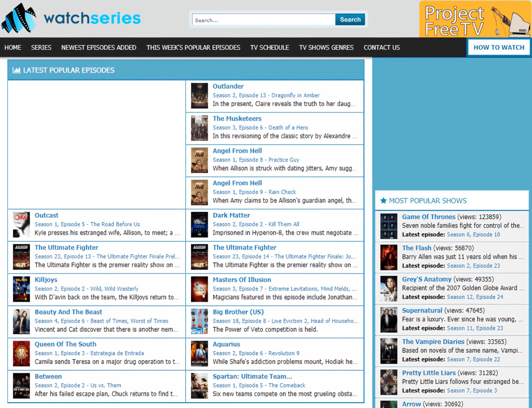Image resolution: width=532 pixels, height=408 pixels.
Task: Open Season 2, Episode 6 - Revolution 9
Action: coord(256,353)
